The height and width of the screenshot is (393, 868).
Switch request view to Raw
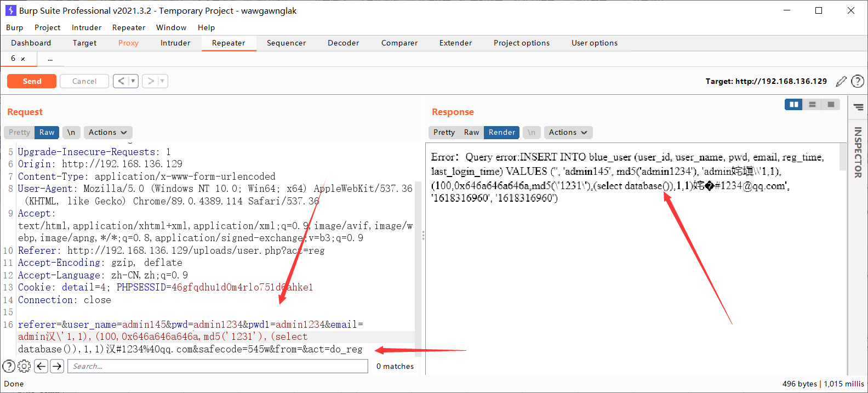point(47,132)
